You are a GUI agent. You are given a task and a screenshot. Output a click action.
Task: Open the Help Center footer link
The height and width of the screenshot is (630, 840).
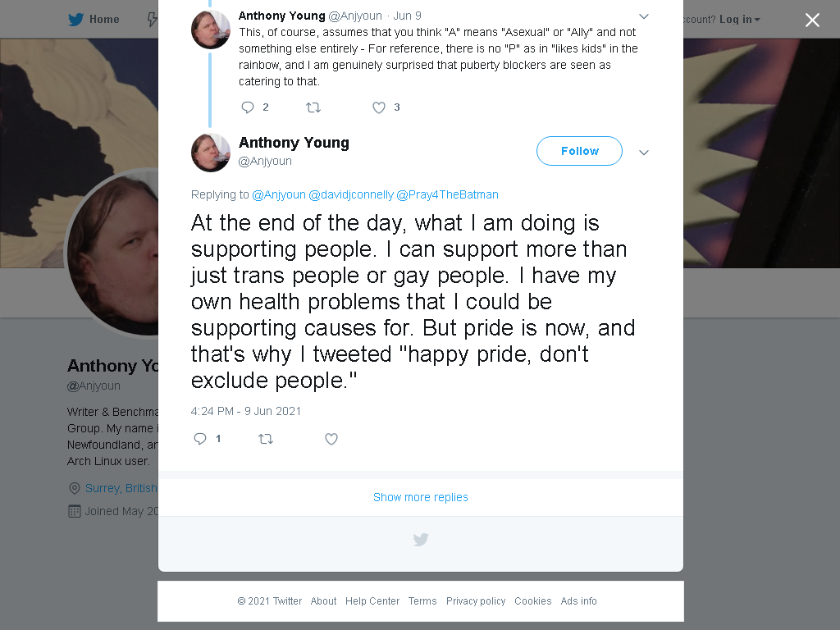point(372,601)
